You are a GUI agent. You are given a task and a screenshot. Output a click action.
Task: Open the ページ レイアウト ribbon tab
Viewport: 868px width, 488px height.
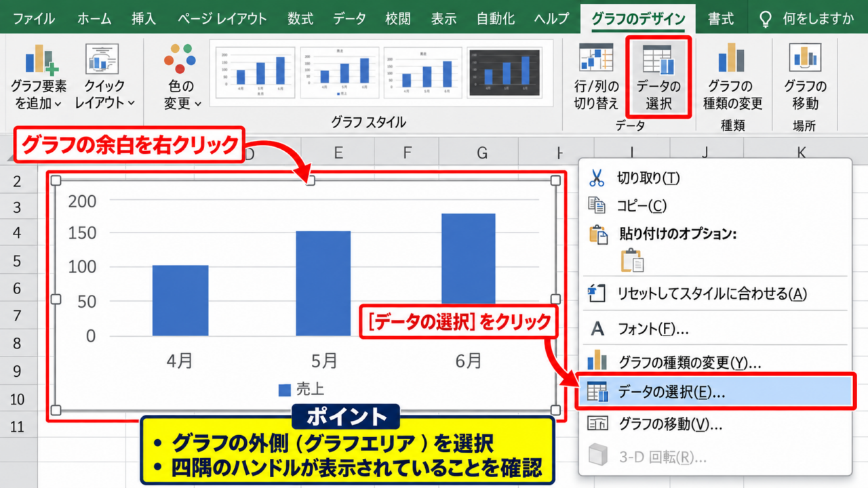(222, 18)
